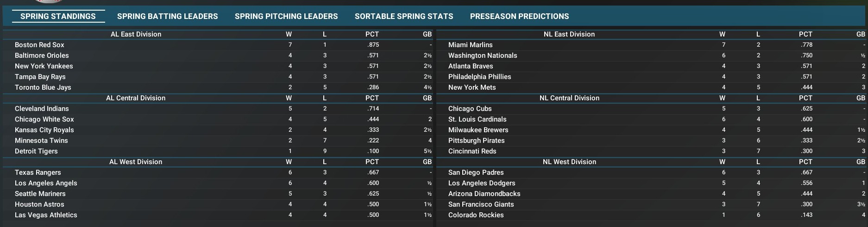Viewport: 868px width, 227px height.
Task: Open St. Louis Cardinals team page
Action: [x=477, y=119]
